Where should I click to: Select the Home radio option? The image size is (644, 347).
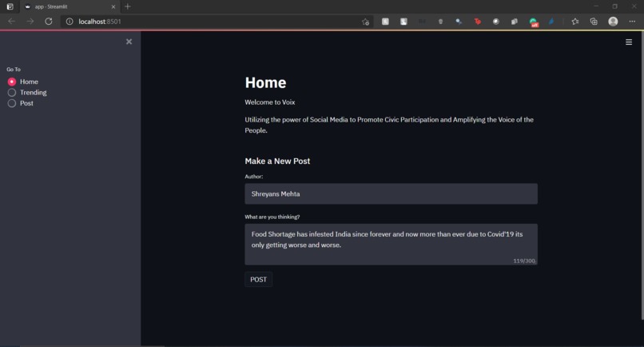click(x=23, y=82)
